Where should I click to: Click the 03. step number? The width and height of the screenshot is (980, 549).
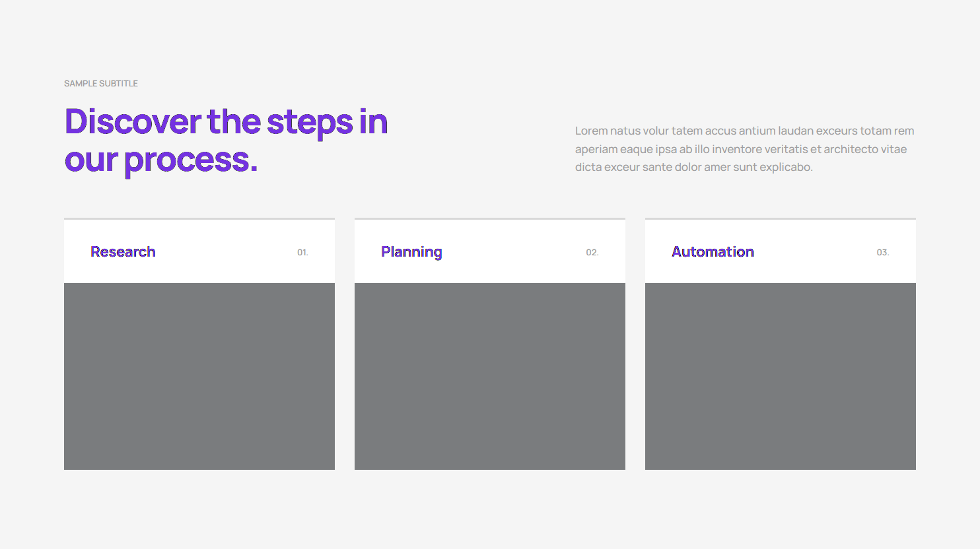pyautogui.click(x=883, y=253)
